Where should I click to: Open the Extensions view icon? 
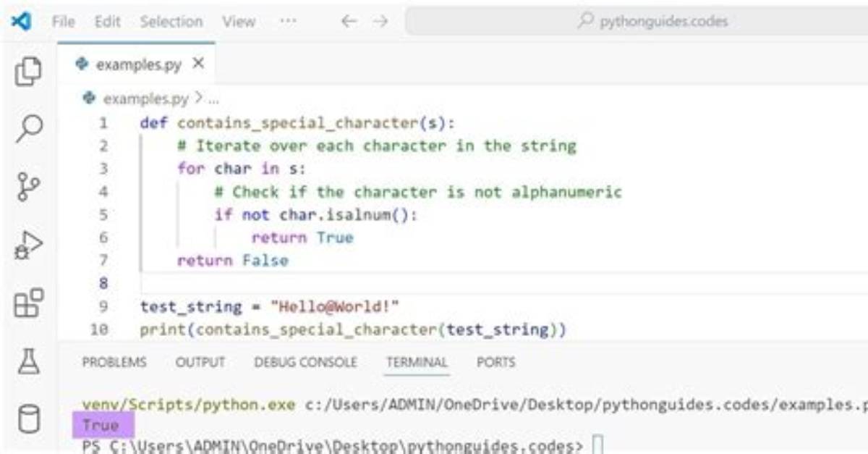tap(28, 303)
